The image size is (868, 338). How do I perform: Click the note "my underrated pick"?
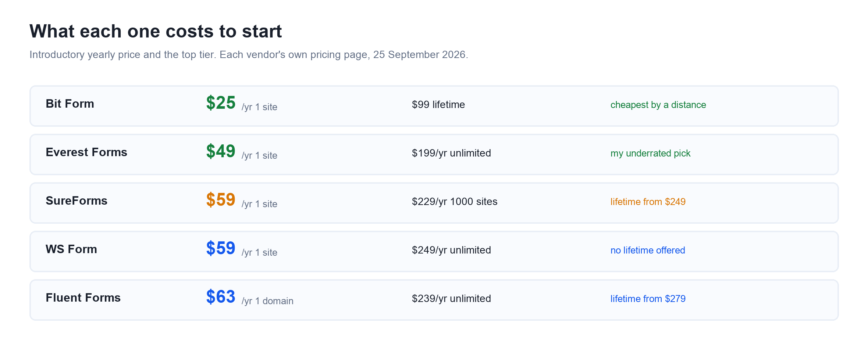pos(650,153)
